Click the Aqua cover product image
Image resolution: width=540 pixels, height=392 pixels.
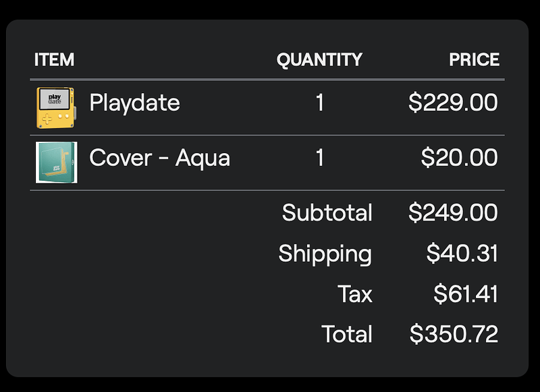pos(56,162)
